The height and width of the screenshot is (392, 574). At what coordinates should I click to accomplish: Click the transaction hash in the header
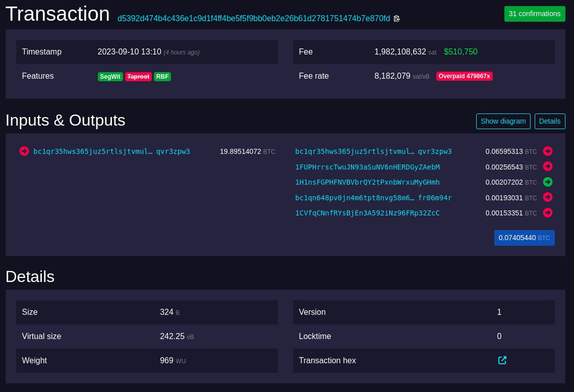point(254,19)
